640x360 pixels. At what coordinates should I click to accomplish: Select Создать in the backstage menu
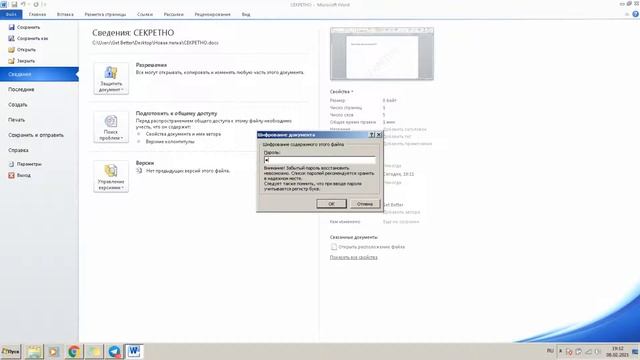click(x=18, y=105)
